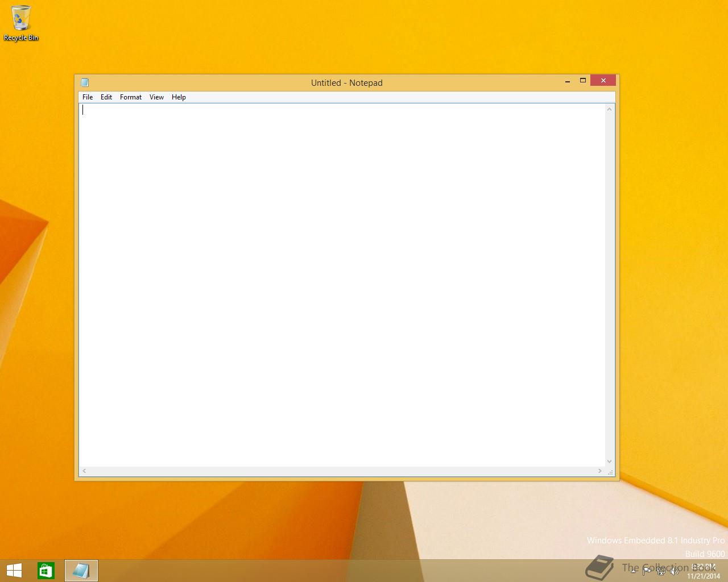Select the Notepad taskbar button
Screen dimensions: 728x582
[x=81, y=571]
